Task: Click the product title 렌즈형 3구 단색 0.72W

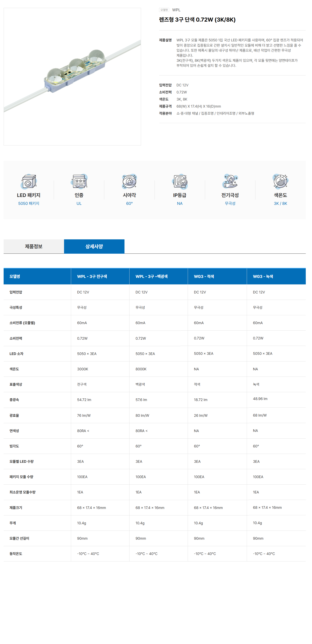Action: click(x=197, y=20)
